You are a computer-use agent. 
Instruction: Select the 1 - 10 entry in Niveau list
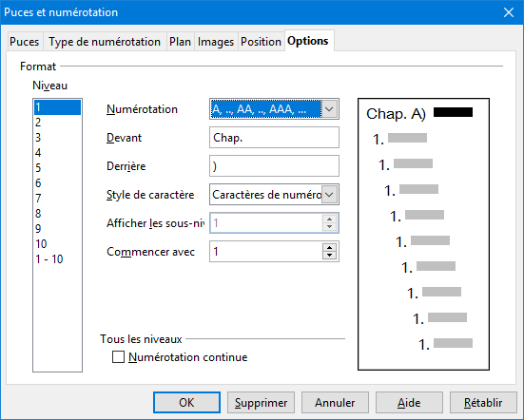click(57, 259)
